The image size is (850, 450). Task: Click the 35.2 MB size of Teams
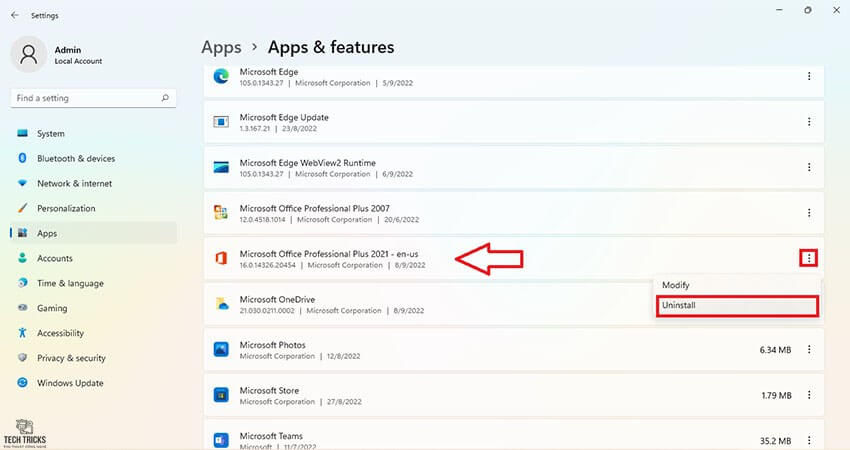[775, 441]
